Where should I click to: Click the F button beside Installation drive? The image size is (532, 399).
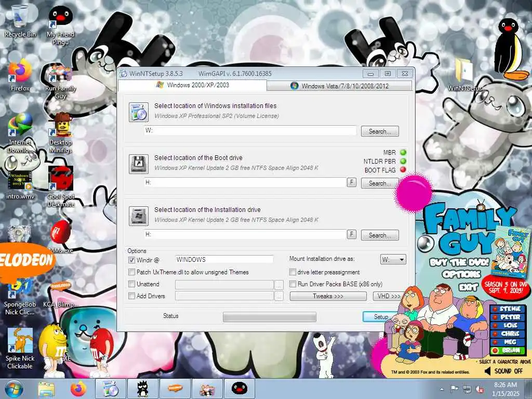pos(352,234)
